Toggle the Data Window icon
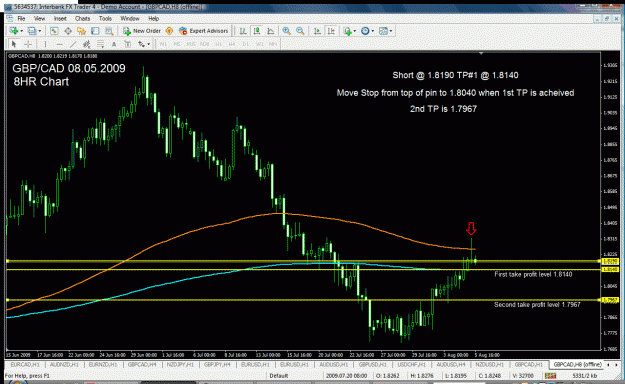 click(68, 31)
